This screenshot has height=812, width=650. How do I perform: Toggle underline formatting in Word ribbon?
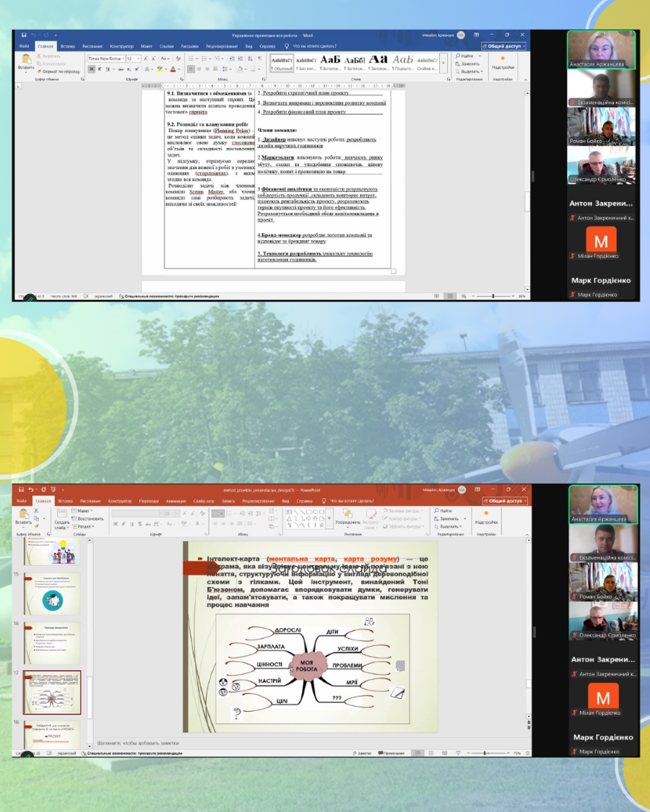(x=108, y=69)
